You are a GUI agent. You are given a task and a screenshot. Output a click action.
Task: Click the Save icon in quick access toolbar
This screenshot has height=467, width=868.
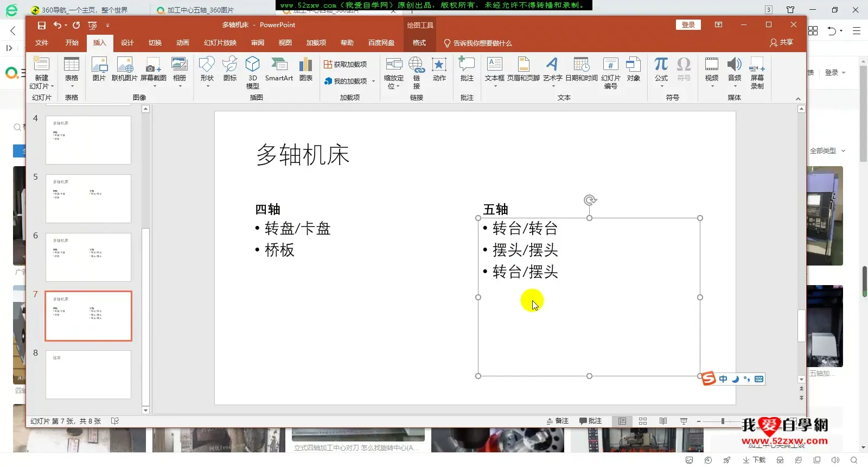[x=42, y=25]
